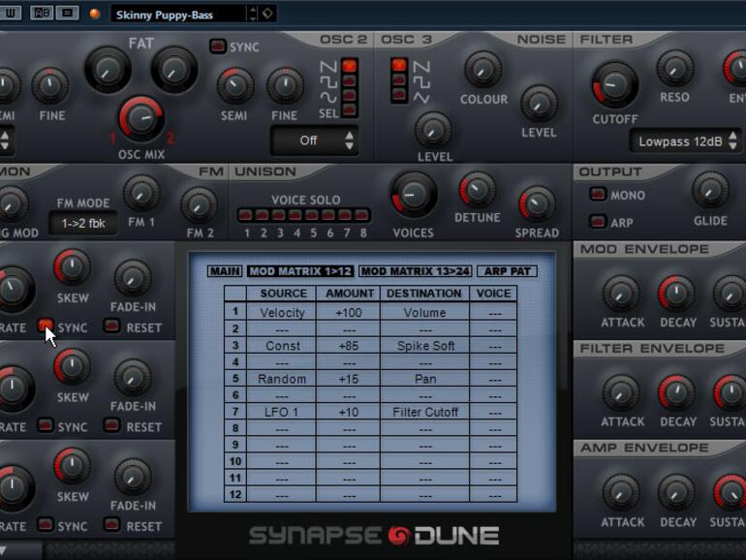This screenshot has height=560, width=746.
Task: Toggle the ARP output switch
Action: click(598, 222)
